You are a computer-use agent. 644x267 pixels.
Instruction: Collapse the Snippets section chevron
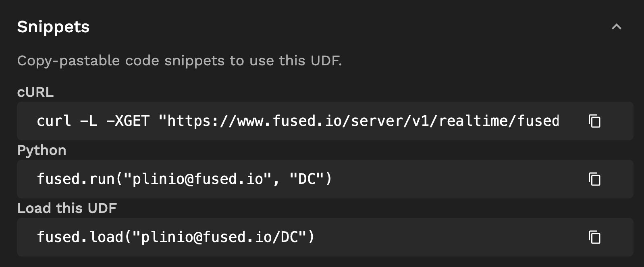616,27
